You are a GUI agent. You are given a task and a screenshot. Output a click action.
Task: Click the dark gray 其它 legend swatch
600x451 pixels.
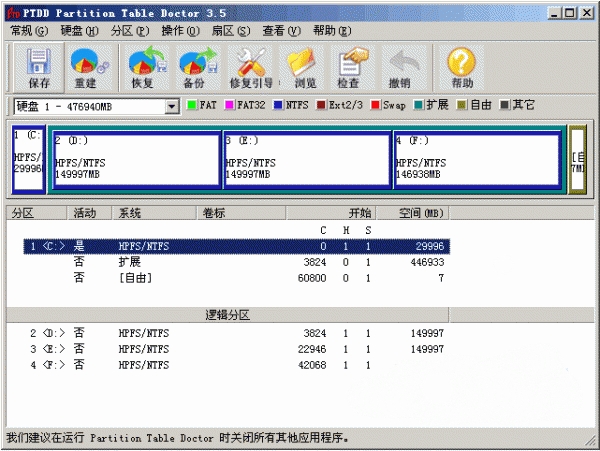coord(505,105)
